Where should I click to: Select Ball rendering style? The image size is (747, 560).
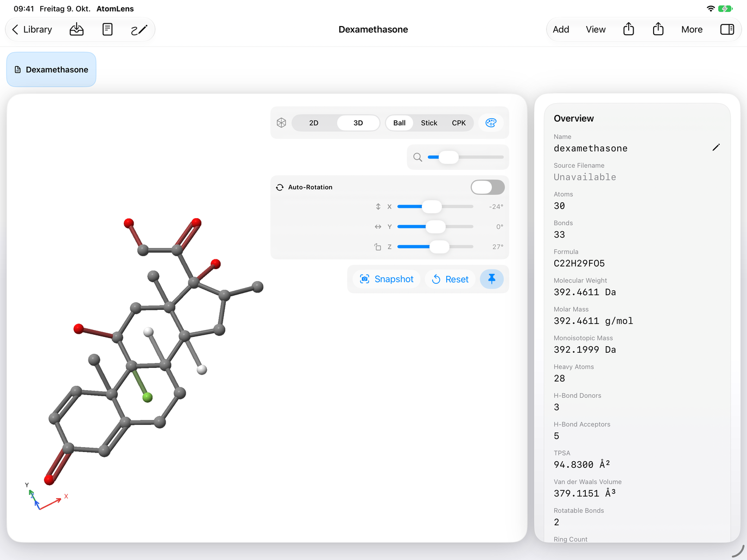tap(400, 123)
